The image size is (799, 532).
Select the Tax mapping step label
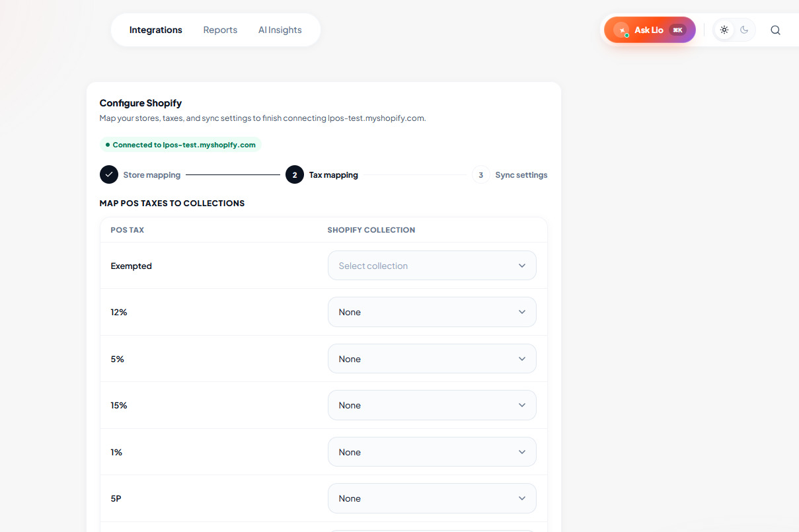(x=334, y=175)
